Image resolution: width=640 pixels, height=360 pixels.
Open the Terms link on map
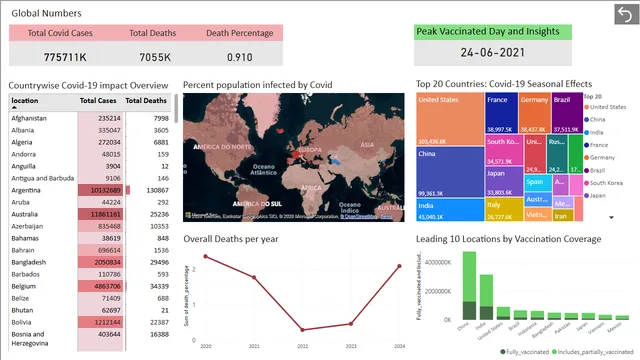[x=386, y=216]
